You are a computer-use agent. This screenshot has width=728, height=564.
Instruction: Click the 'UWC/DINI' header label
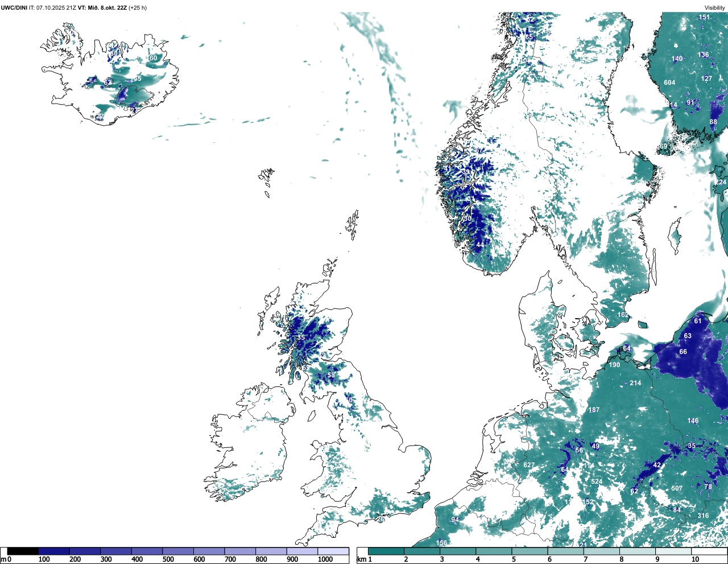(14, 8)
